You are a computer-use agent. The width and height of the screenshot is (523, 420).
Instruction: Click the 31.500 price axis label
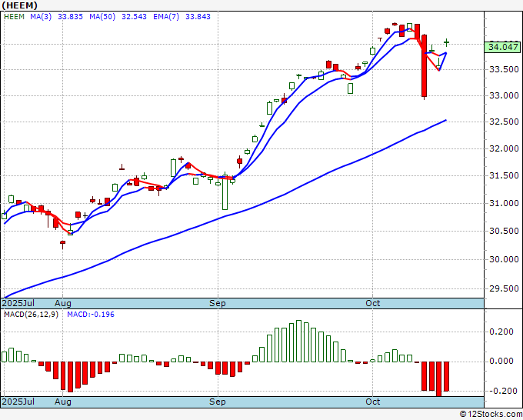click(504, 175)
